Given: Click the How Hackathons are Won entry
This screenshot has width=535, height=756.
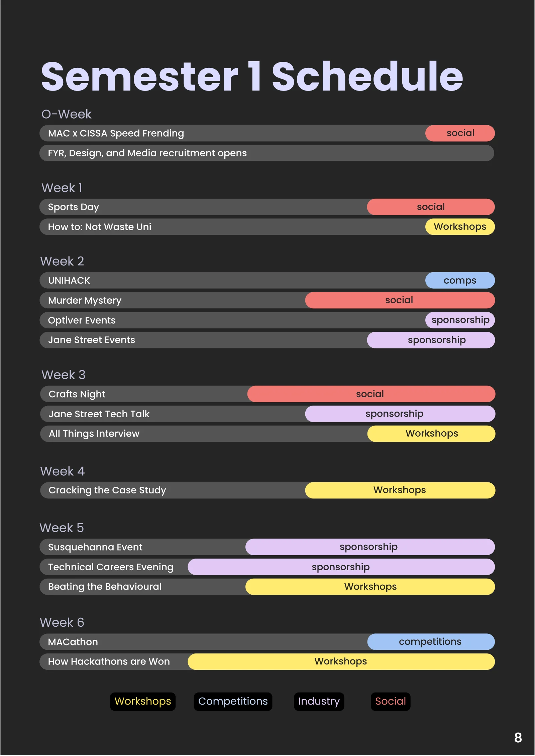Looking at the screenshot, I should click(109, 661).
